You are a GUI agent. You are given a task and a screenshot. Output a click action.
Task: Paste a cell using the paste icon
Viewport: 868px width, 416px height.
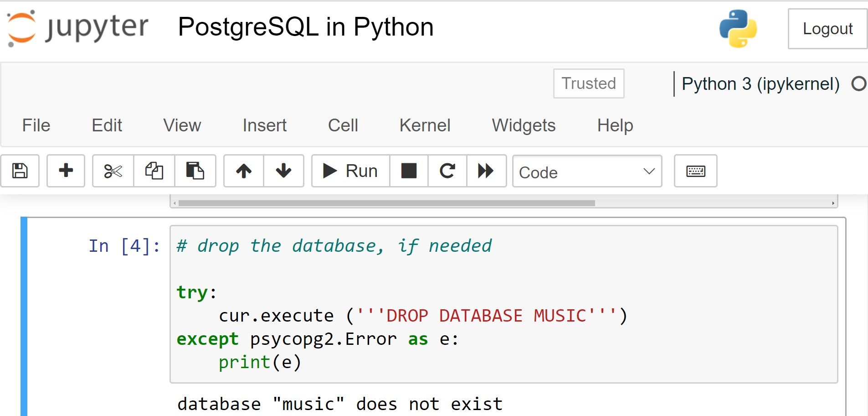[195, 171]
